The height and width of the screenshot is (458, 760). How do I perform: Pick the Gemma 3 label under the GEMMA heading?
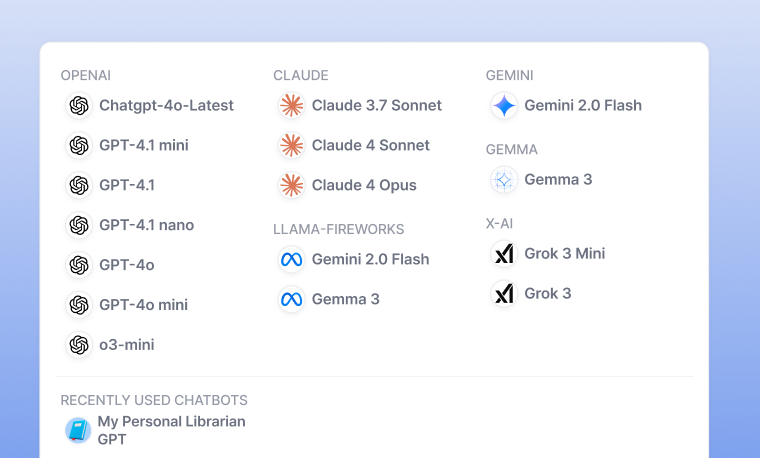click(x=558, y=179)
